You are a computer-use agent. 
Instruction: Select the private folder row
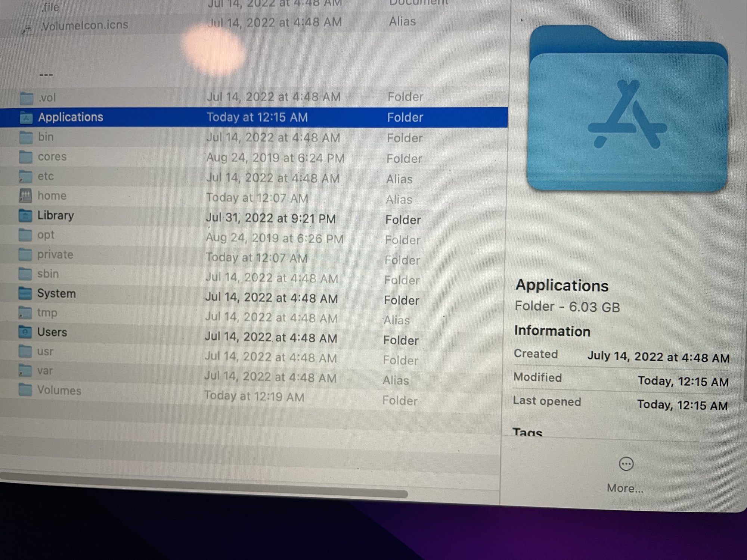(55, 255)
